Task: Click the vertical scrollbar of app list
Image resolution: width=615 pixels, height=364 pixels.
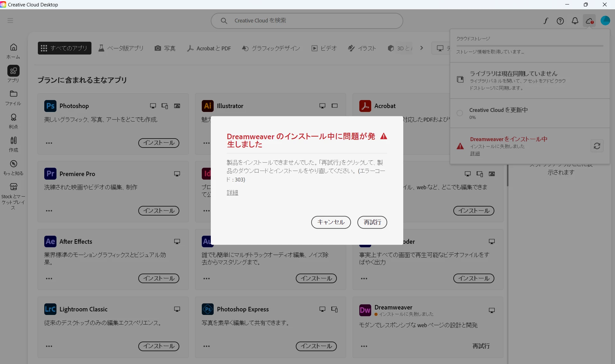Action: (508, 175)
